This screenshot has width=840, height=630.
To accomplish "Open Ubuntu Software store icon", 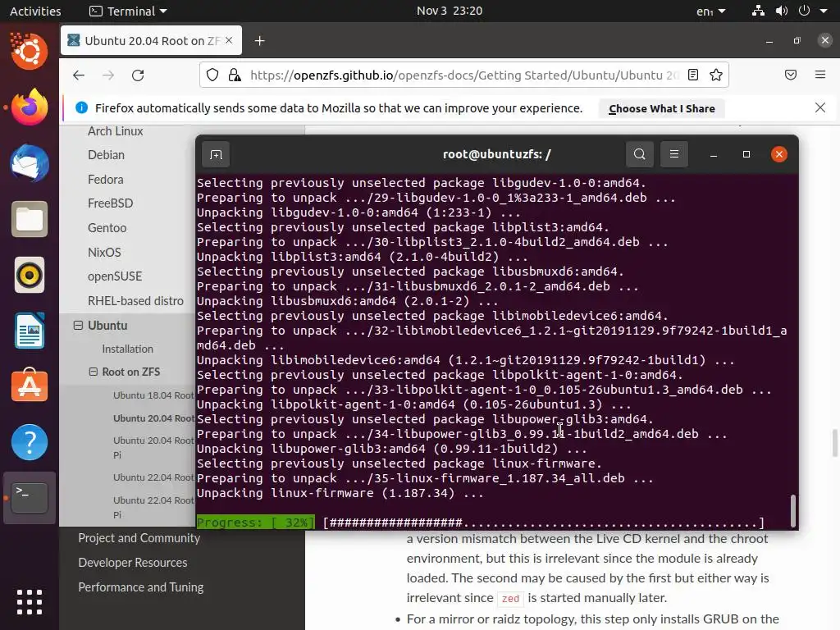I will click(30, 386).
